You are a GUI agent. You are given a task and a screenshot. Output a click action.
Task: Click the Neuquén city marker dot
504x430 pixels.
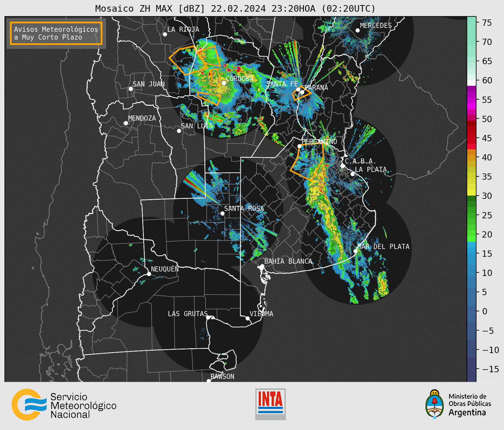click(149, 274)
